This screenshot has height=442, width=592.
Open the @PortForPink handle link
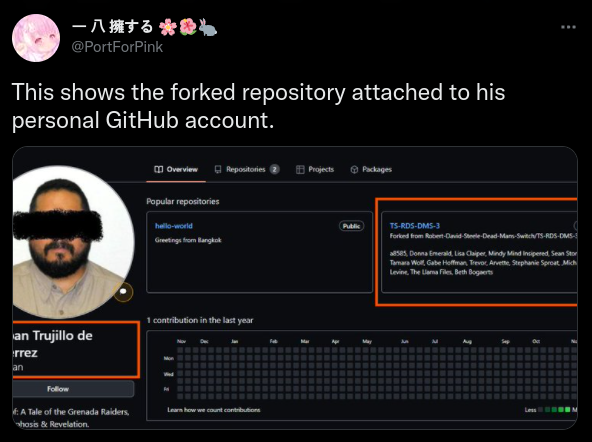[x=117, y=47]
